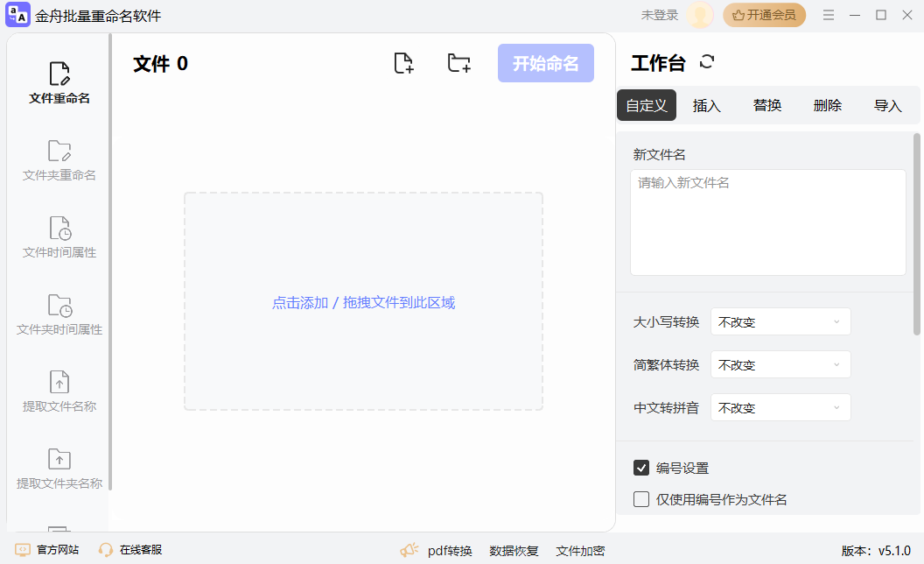Click the 官方网站 monitor icon
The image size is (924, 564).
[x=23, y=550]
